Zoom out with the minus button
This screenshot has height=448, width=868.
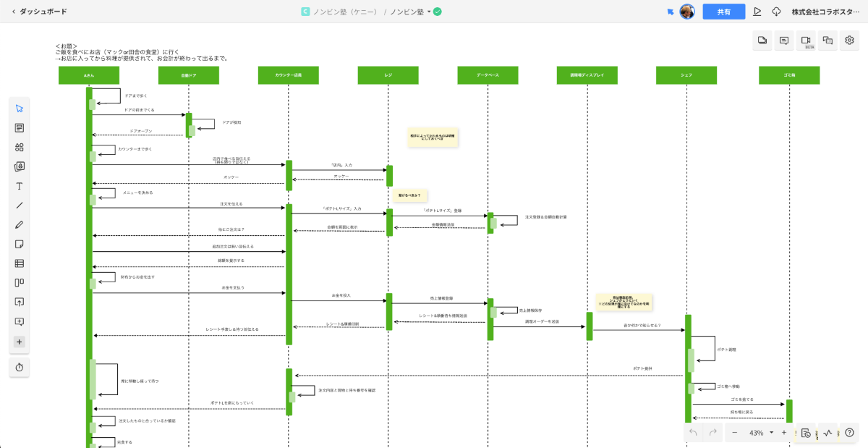pos(735,433)
